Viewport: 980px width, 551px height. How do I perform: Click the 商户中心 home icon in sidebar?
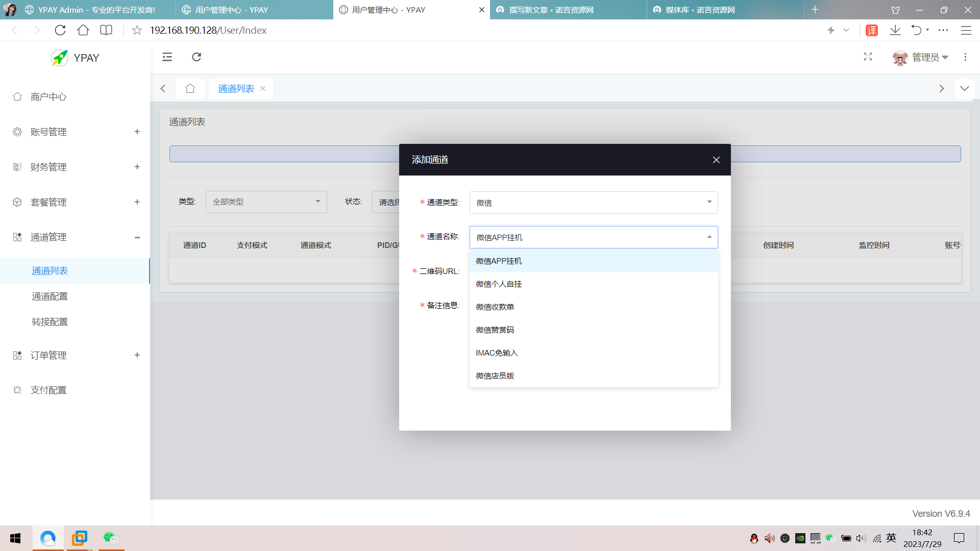click(x=17, y=96)
